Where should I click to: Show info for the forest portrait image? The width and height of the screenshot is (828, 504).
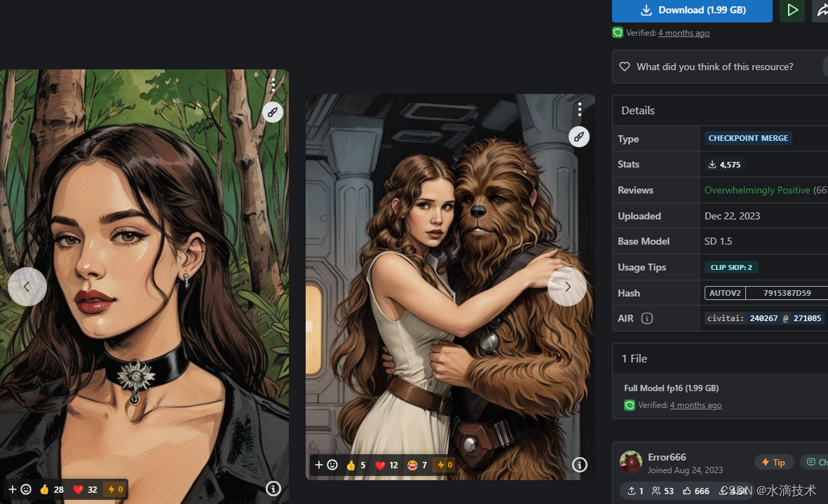click(273, 489)
